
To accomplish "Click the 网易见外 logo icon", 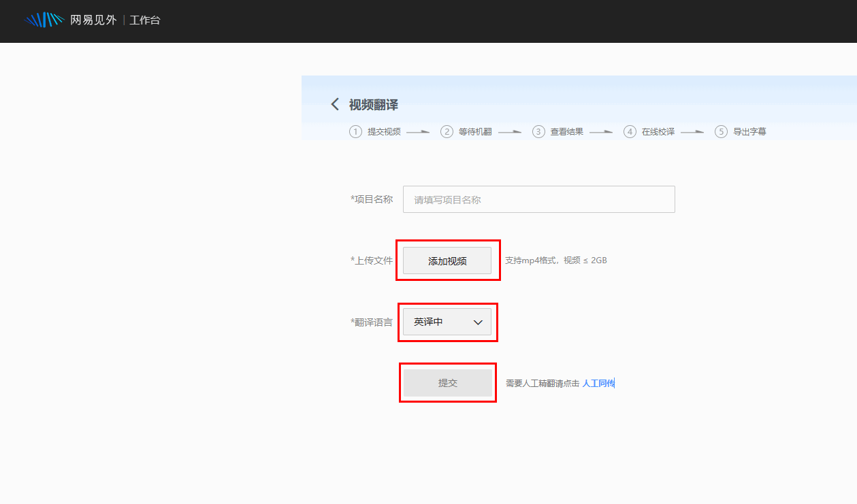I will (44, 20).
